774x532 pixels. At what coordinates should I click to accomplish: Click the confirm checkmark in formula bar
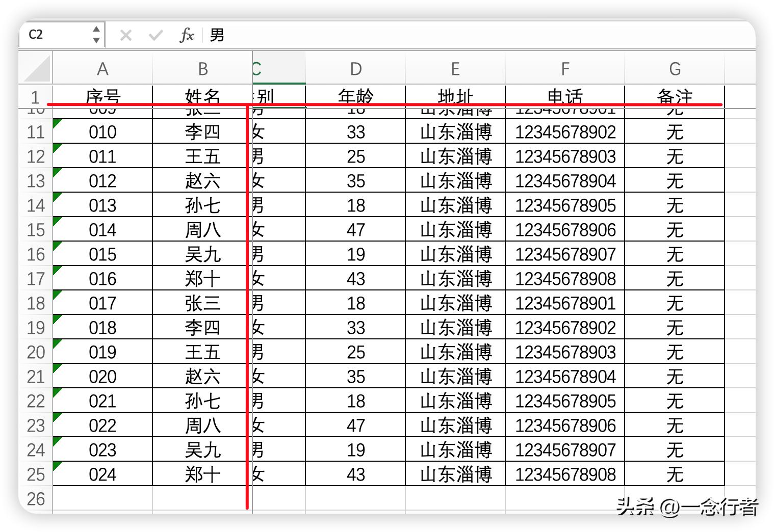pos(156,35)
